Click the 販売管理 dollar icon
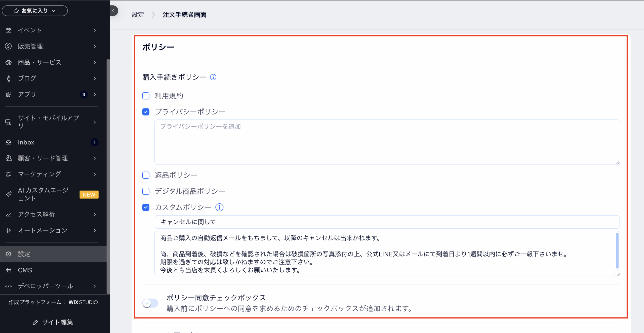 tap(9, 46)
